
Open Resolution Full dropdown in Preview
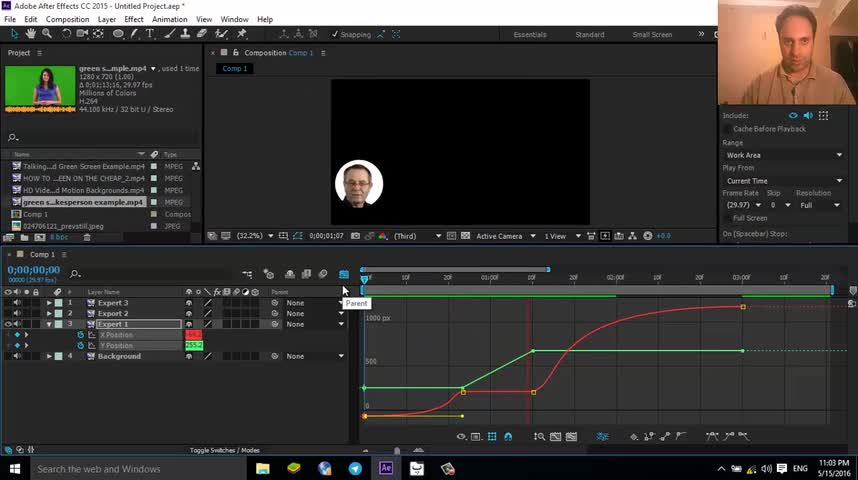[819, 205]
